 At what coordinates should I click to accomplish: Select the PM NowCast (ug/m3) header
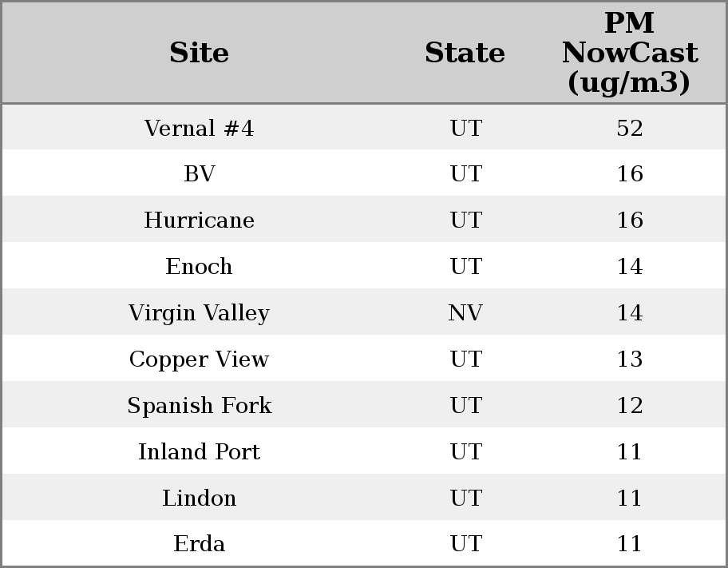coord(629,53)
